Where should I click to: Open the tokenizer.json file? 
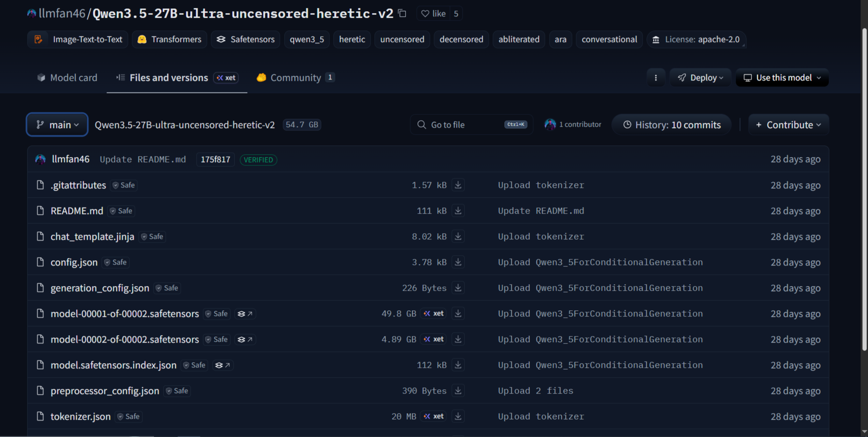click(81, 416)
